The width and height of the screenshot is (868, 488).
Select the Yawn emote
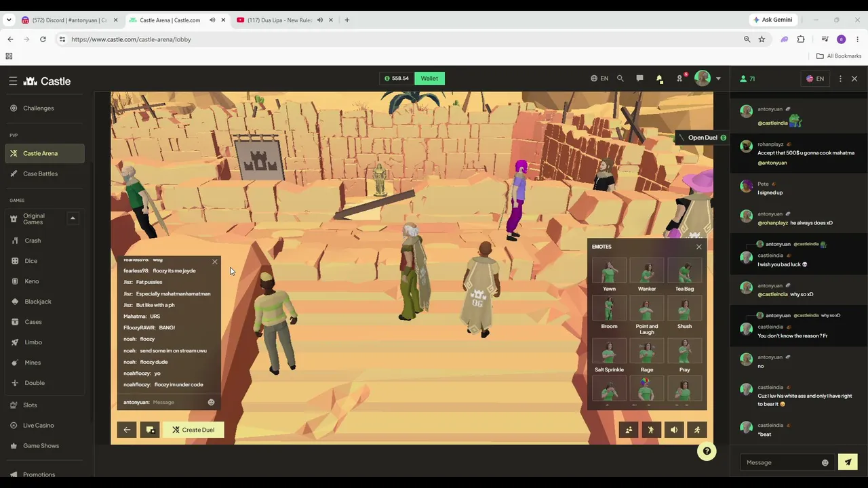click(x=609, y=275)
